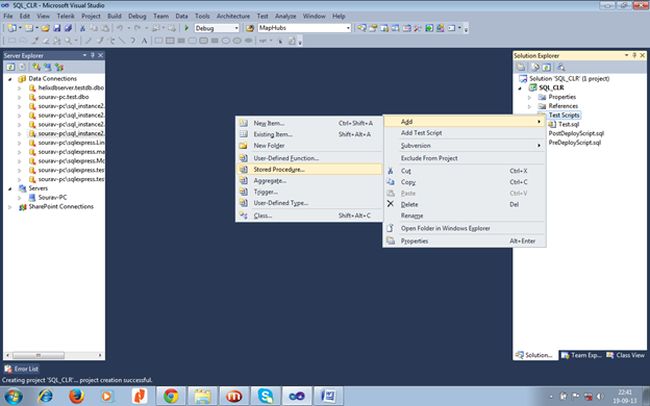Switch to the Class View tab
This screenshot has height=406, width=650.
coord(626,355)
